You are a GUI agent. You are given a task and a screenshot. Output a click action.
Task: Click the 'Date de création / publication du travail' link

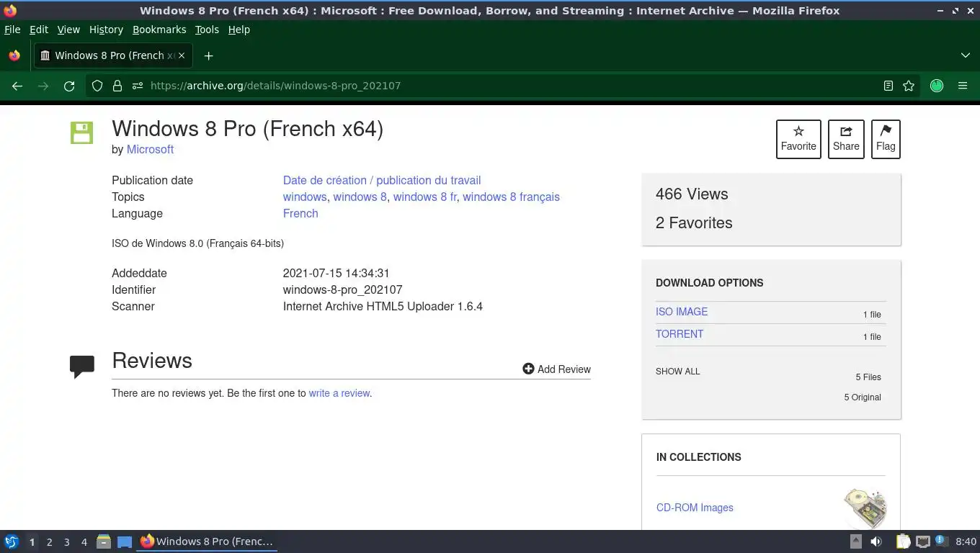click(382, 180)
